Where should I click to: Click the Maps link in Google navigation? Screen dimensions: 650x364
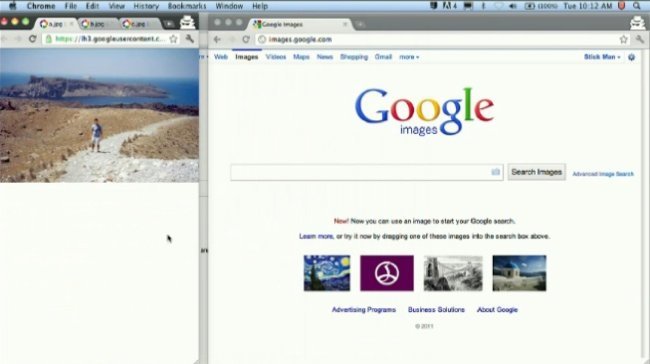click(301, 57)
